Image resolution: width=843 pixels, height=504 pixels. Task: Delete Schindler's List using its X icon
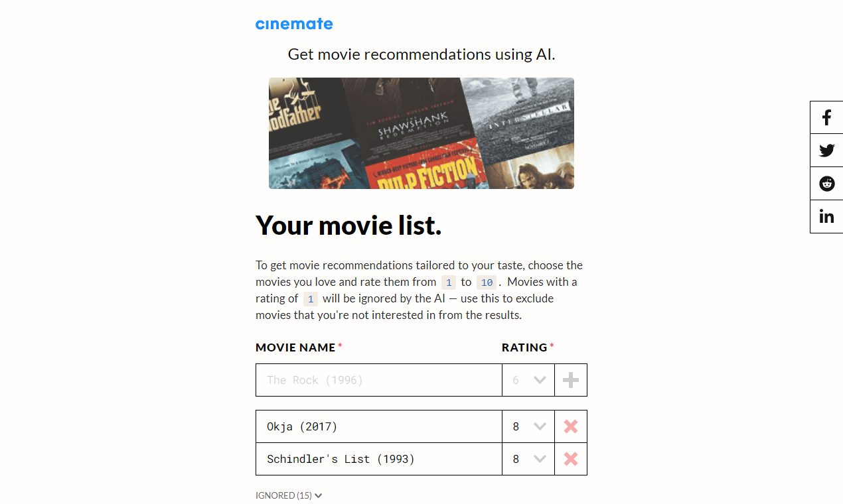[570, 458]
